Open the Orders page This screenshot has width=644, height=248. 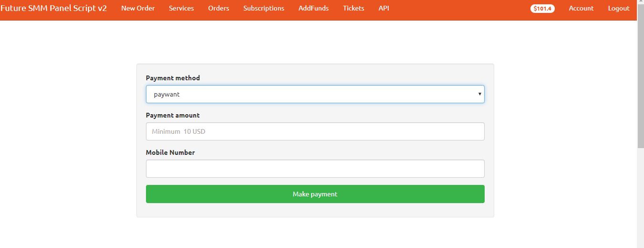point(218,8)
